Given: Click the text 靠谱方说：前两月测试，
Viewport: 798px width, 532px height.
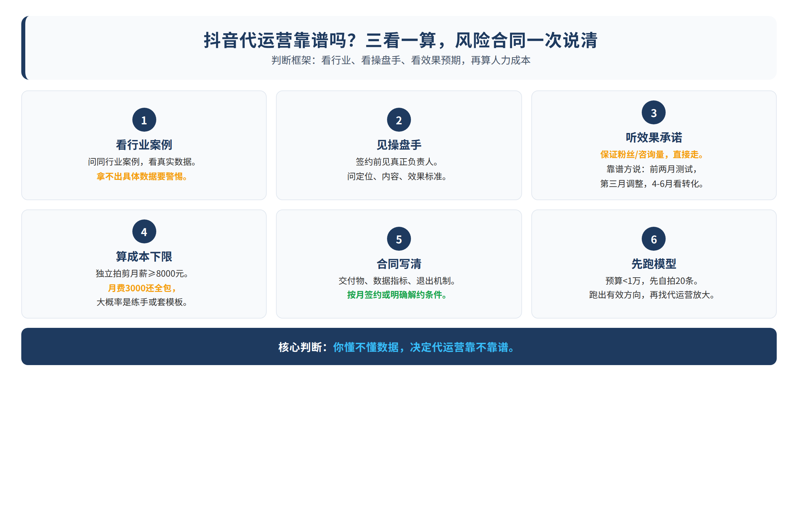Looking at the screenshot, I should point(652,169).
